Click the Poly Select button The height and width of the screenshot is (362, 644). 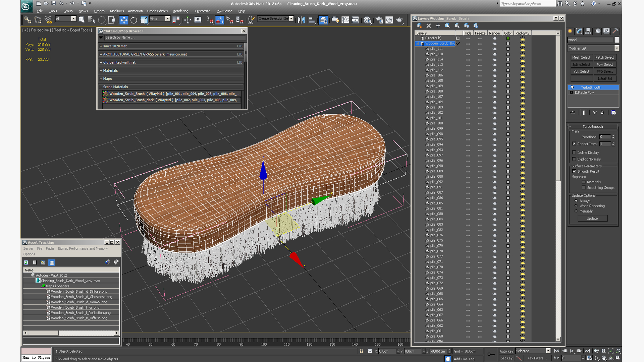pos(604,64)
